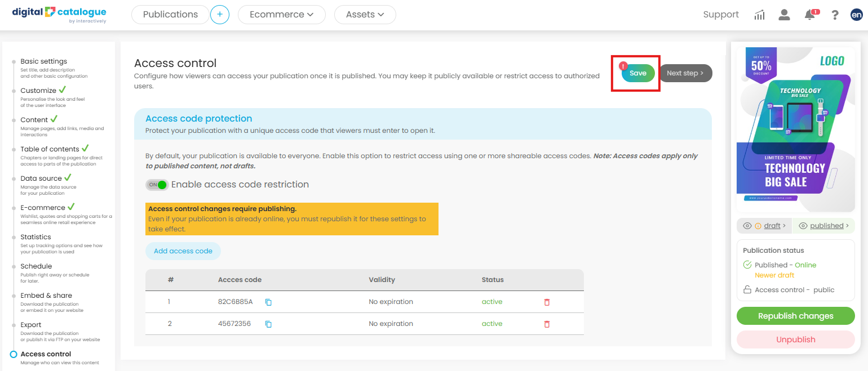Expand the Assets dropdown menu
Image resolution: width=868 pixels, height=371 pixels.
[365, 15]
